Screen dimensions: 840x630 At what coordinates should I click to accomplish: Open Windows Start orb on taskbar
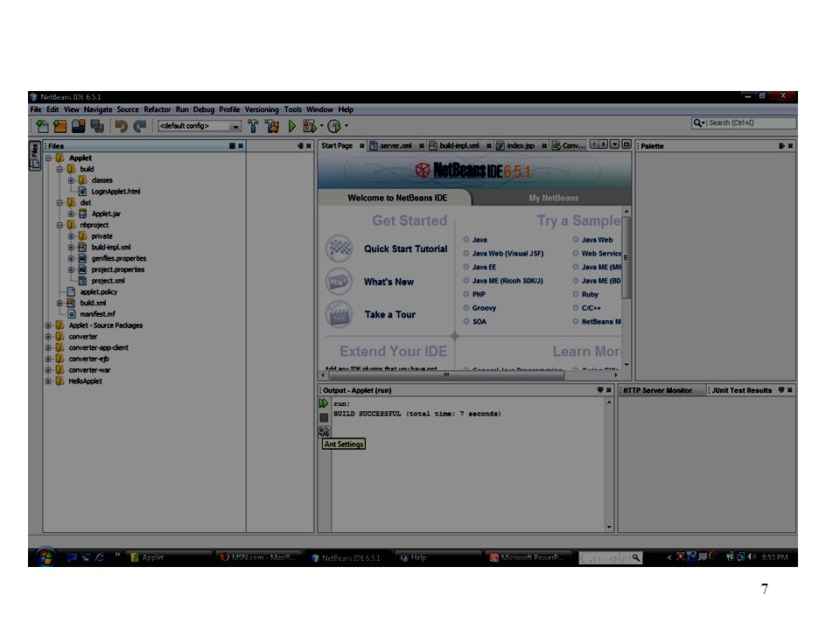(x=46, y=557)
